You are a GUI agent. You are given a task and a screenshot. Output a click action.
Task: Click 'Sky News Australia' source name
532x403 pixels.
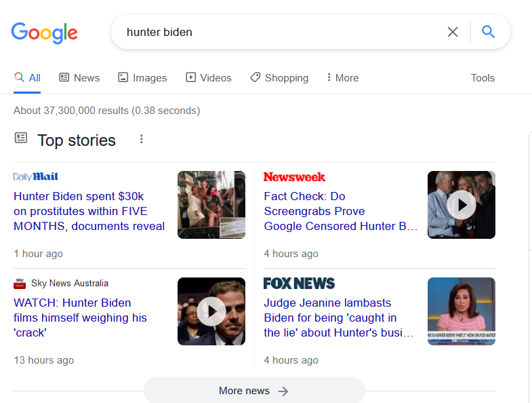pyautogui.click(x=70, y=283)
